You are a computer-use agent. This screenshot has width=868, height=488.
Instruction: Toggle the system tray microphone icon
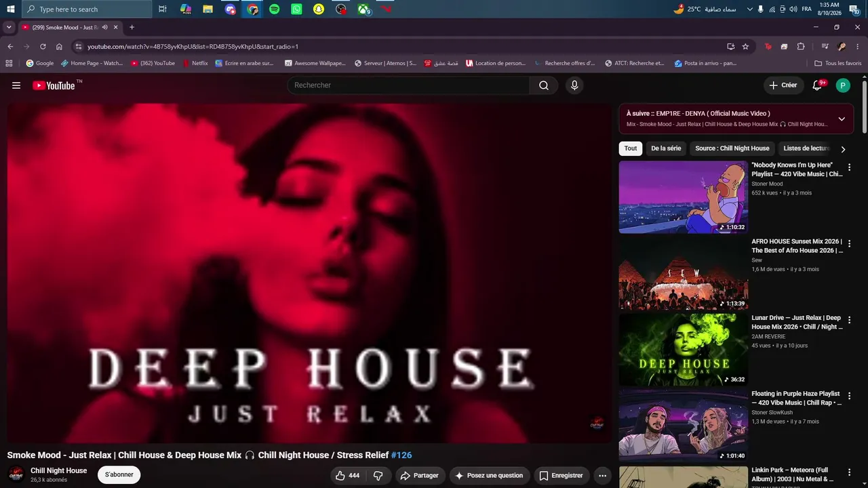point(760,9)
